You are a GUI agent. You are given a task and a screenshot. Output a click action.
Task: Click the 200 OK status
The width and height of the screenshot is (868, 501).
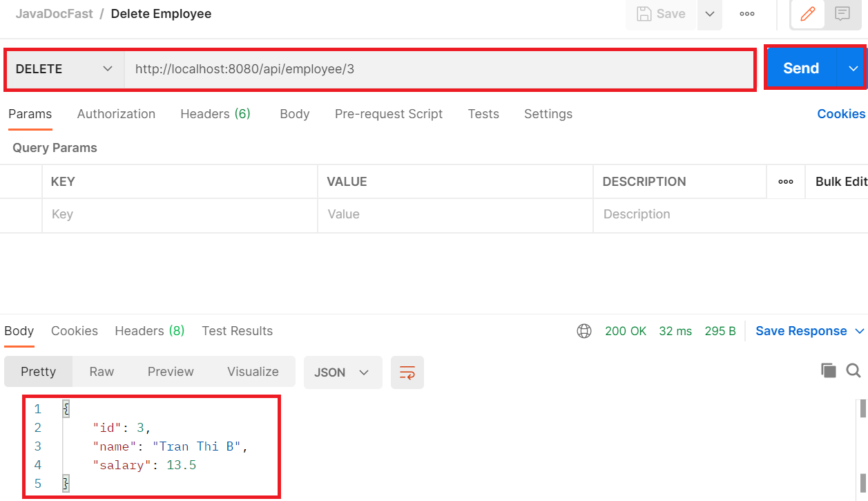click(x=626, y=331)
